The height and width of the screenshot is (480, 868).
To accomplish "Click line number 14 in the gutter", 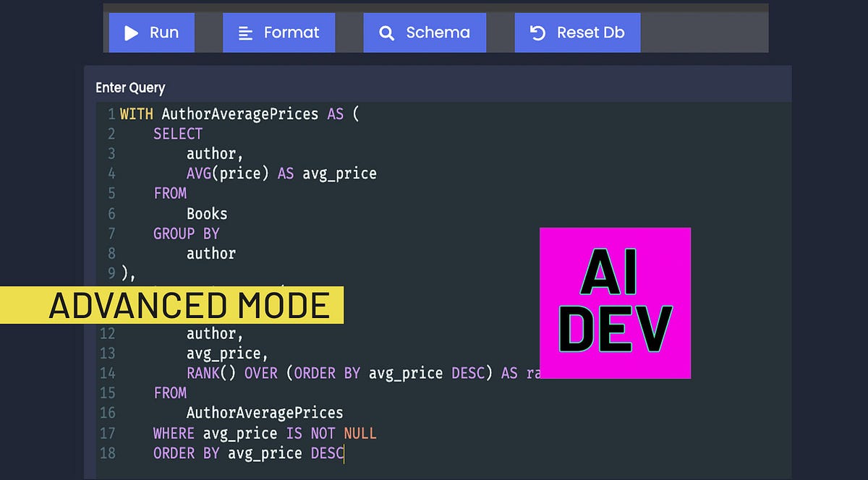I will (108, 373).
